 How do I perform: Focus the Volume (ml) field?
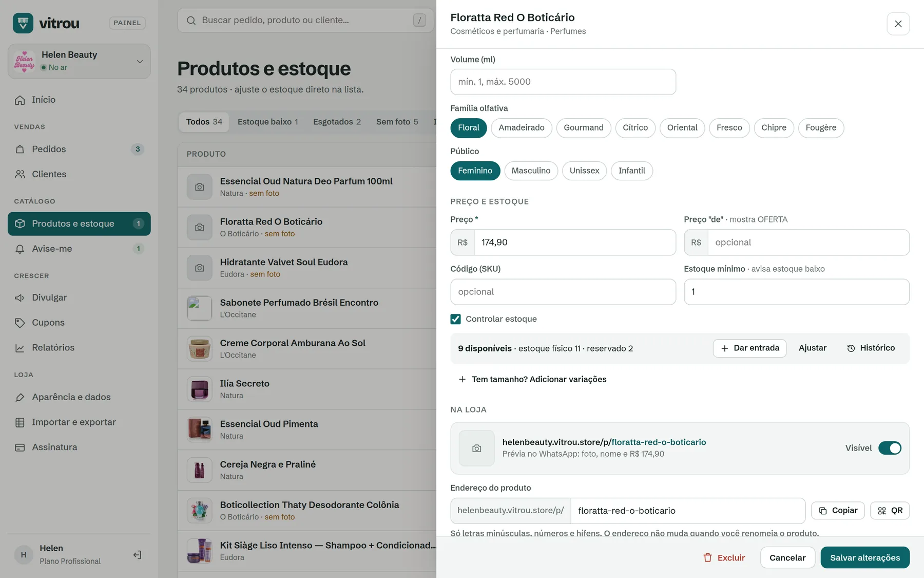click(x=563, y=82)
